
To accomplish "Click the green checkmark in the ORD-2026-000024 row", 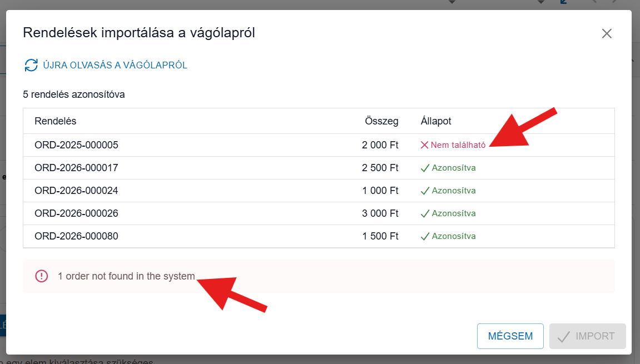I will coord(425,191).
